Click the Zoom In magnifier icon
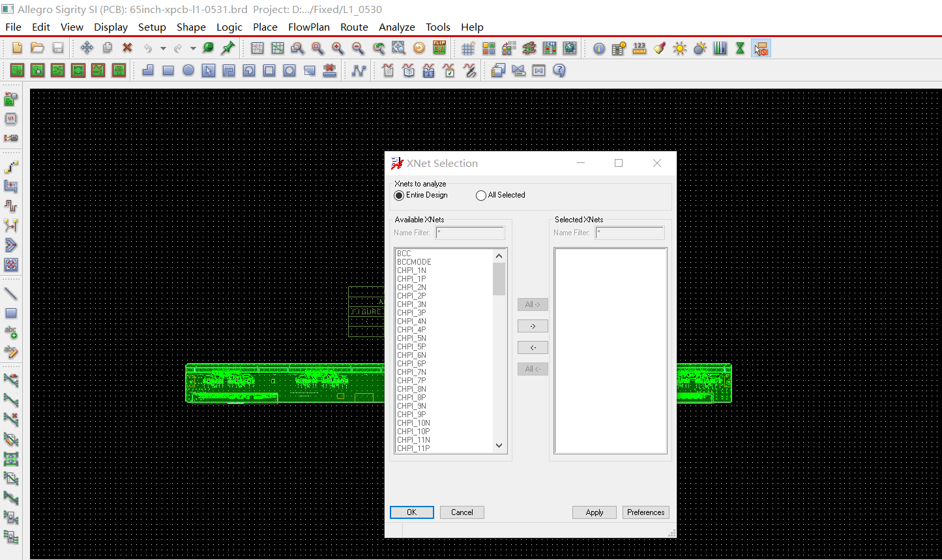This screenshot has width=942, height=560. coord(338,48)
